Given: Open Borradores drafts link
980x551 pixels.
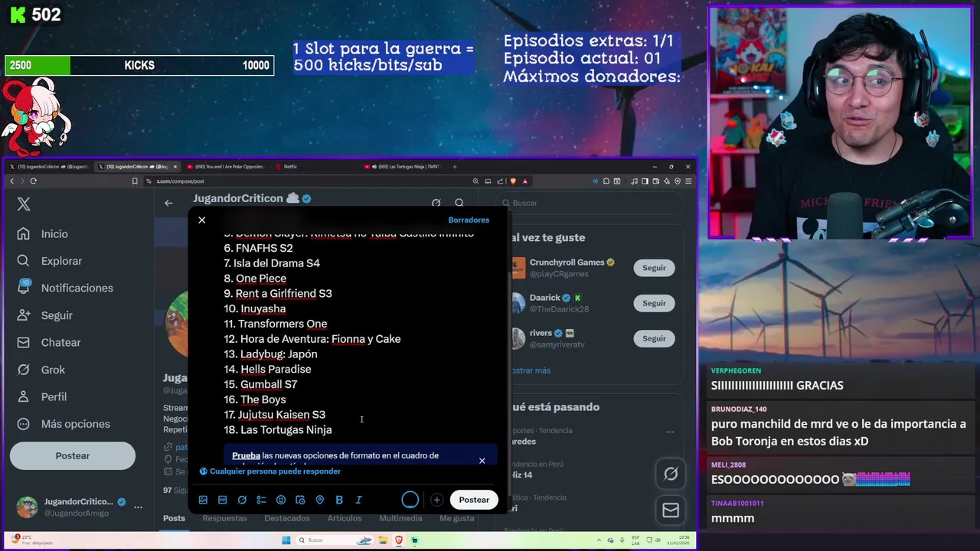Looking at the screenshot, I should [x=469, y=220].
